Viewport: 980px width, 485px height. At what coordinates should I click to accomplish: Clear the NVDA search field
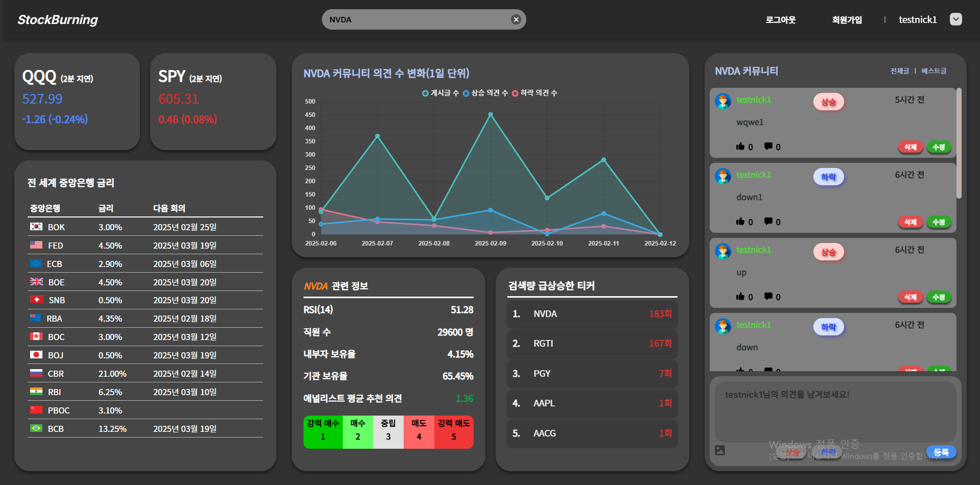point(516,19)
